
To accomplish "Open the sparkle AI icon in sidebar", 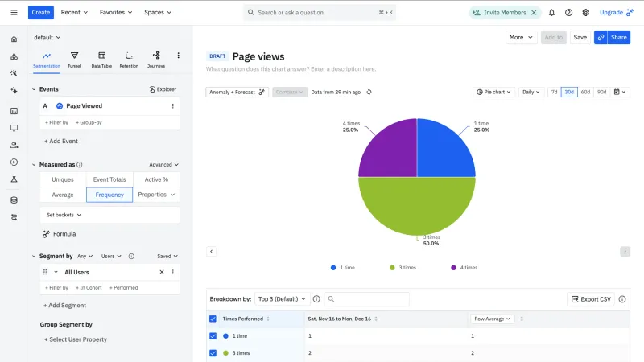I will pos(14,90).
